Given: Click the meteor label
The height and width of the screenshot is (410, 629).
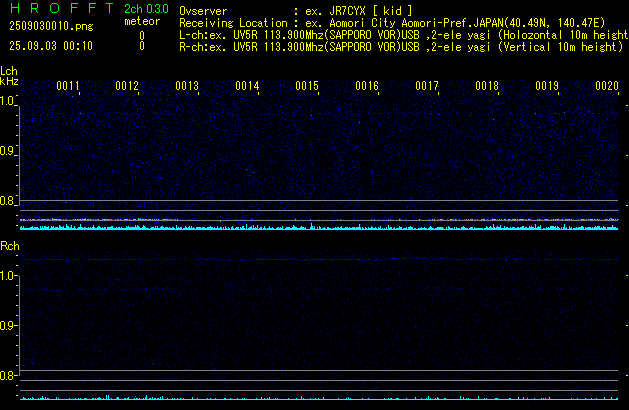Looking at the screenshot, I should [x=142, y=21].
